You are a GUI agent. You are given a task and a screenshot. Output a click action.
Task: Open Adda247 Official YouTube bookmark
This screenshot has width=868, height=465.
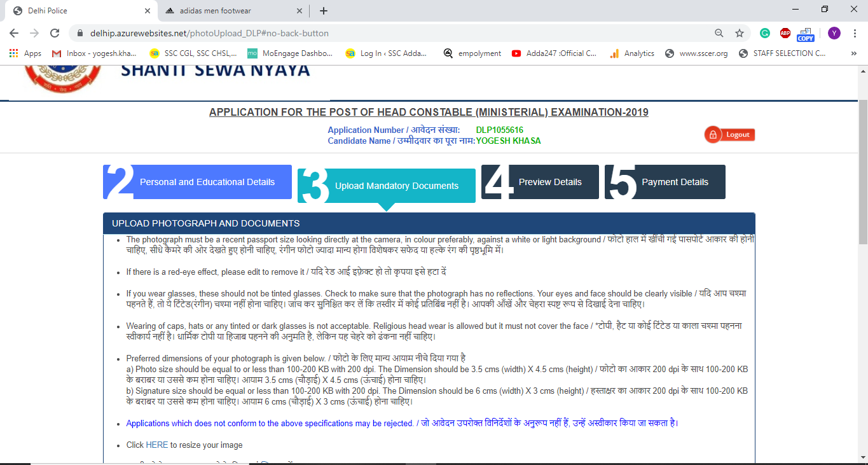click(555, 53)
